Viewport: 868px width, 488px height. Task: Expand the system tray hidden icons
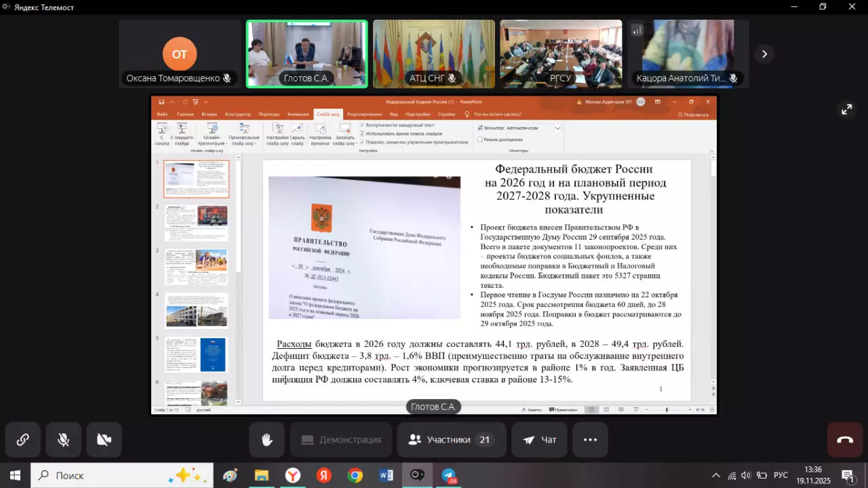point(715,475)
